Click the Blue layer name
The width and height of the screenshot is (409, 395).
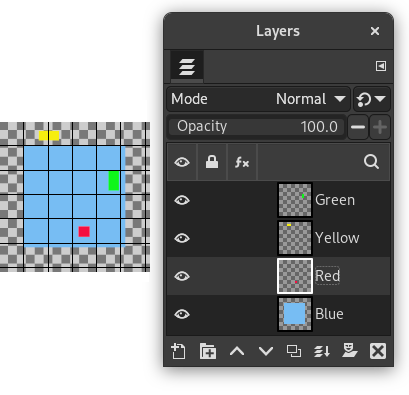click(329, 314)
